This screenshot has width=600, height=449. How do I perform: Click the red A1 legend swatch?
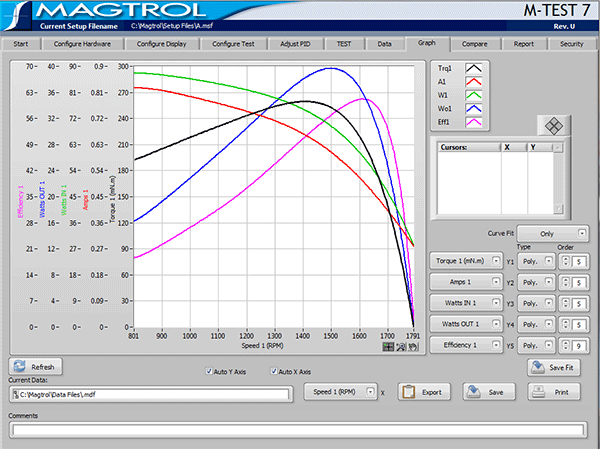[x=474, y=82]
